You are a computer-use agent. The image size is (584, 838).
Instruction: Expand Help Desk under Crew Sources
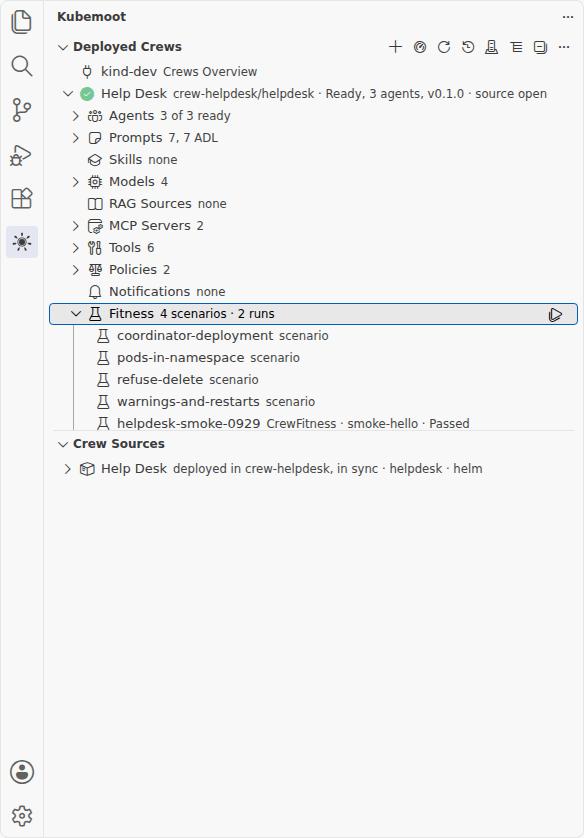click(x=68, y=469)
